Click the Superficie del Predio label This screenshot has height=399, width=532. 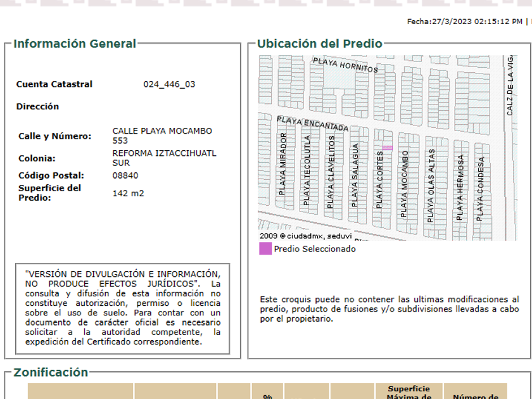pyautogui.click(x=49, y=193)
